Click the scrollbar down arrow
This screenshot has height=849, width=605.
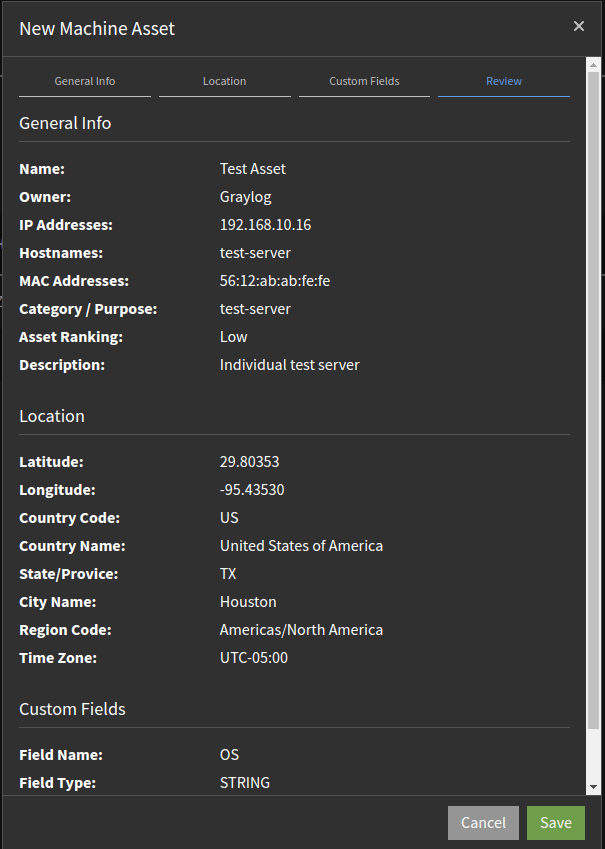[593, 787]
